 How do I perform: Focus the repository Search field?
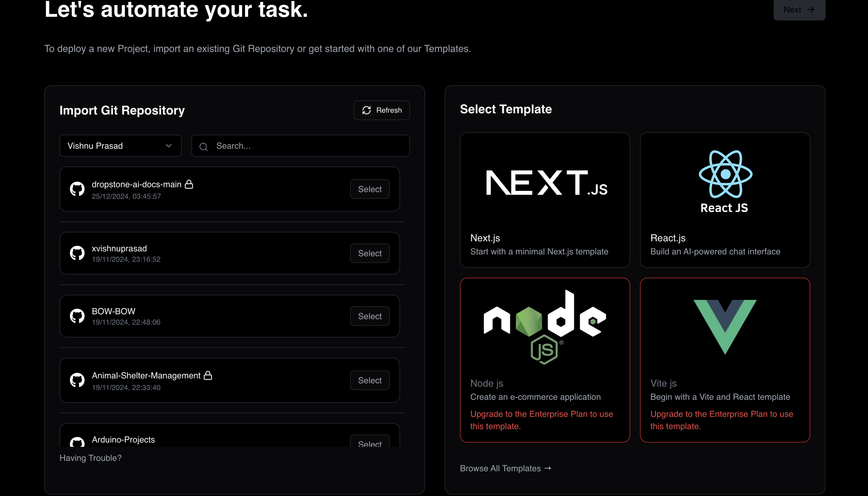[x=300, y=146]
